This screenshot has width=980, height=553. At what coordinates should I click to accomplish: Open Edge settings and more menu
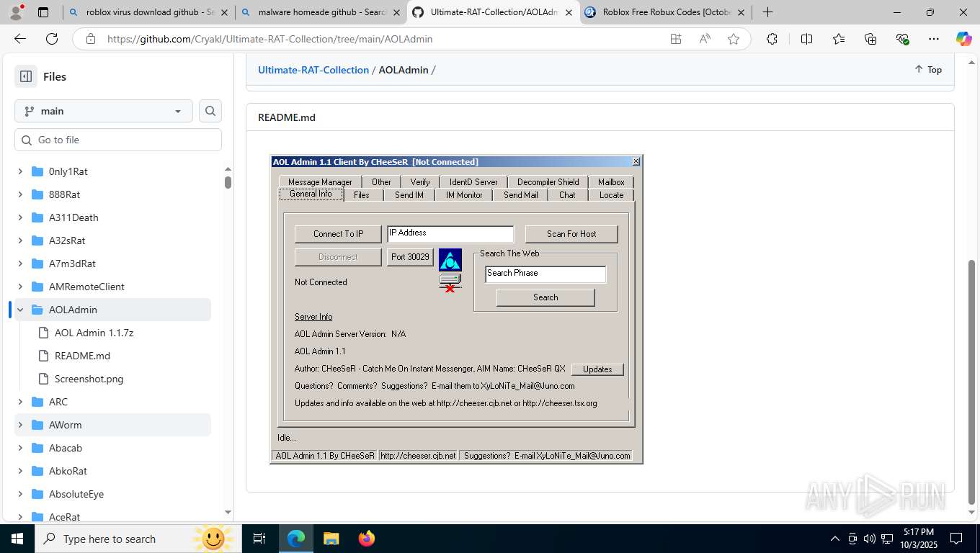934,39
